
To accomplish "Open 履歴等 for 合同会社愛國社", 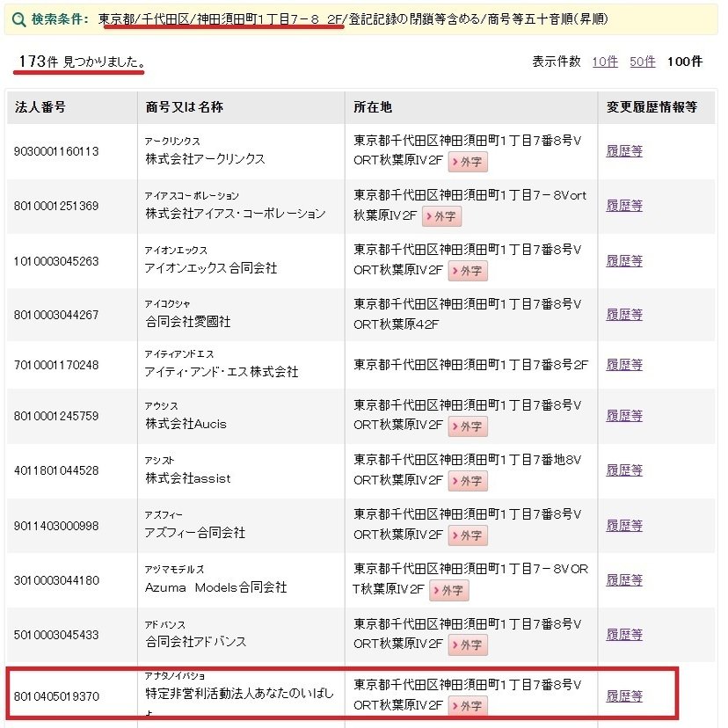I will (x=624, y=315).
